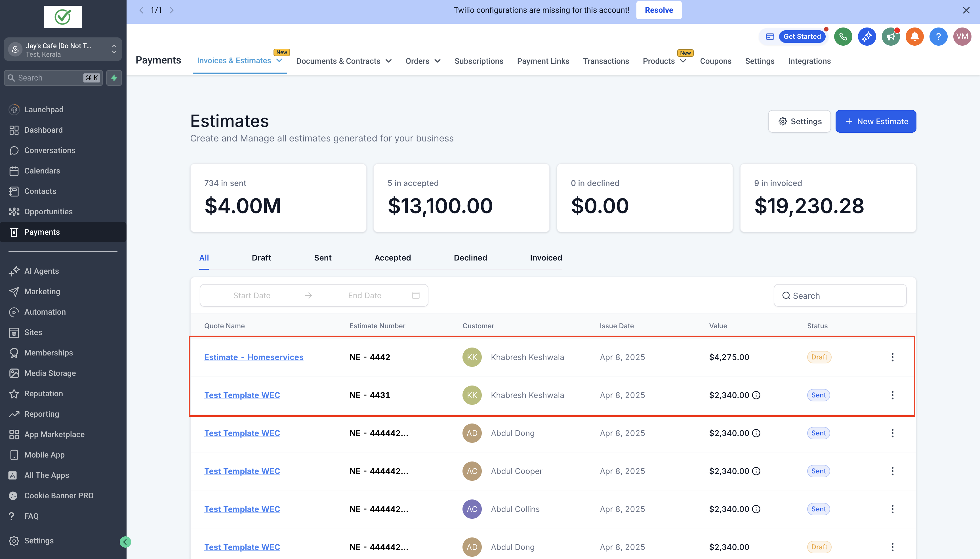Click the New Estimate button
The image size is (980, 559).
click(x=876, y=121)
